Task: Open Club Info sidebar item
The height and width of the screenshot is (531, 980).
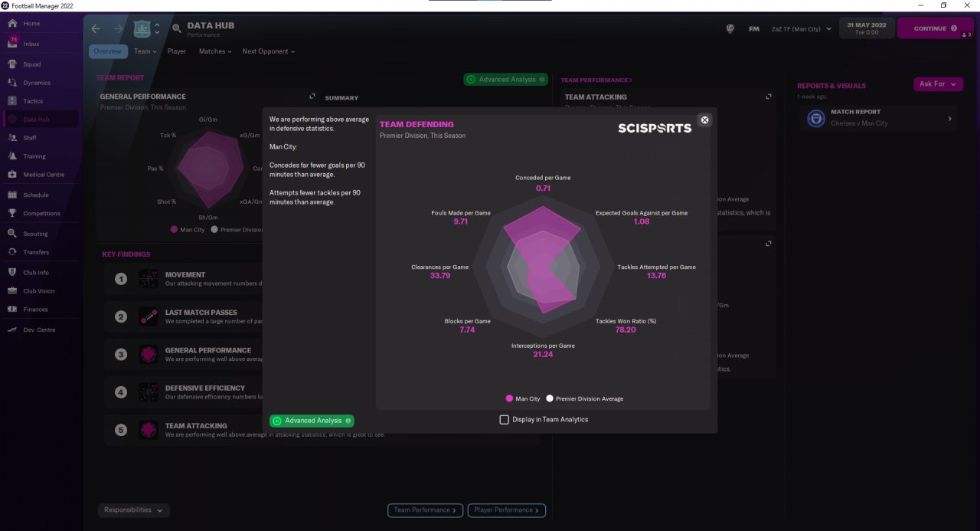Action: click(35, 273)
